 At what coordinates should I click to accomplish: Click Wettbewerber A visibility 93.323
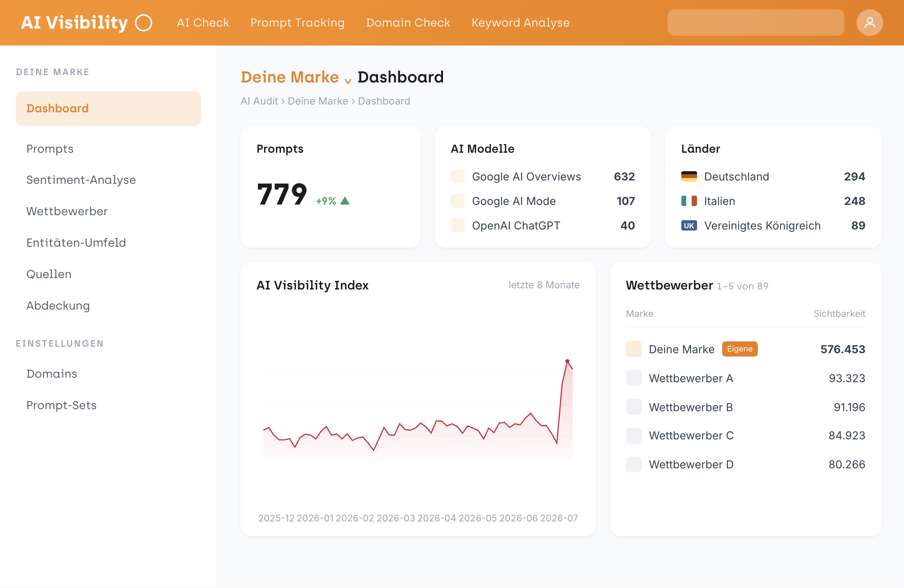847,378
